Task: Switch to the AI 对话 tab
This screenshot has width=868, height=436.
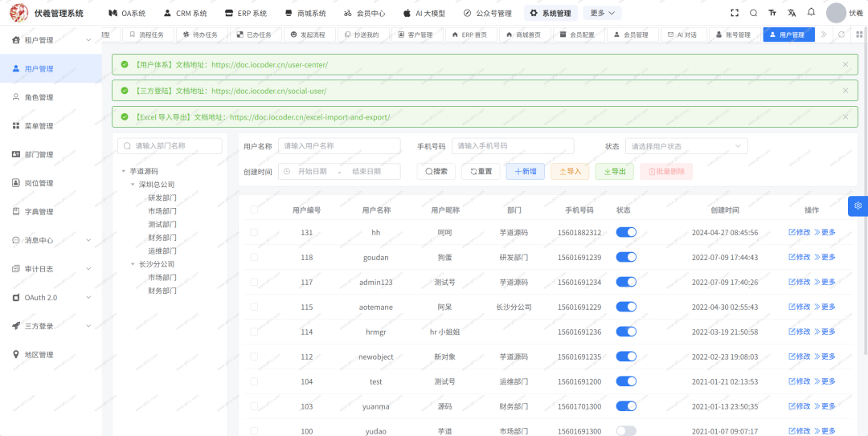Action: click(682, 35)
